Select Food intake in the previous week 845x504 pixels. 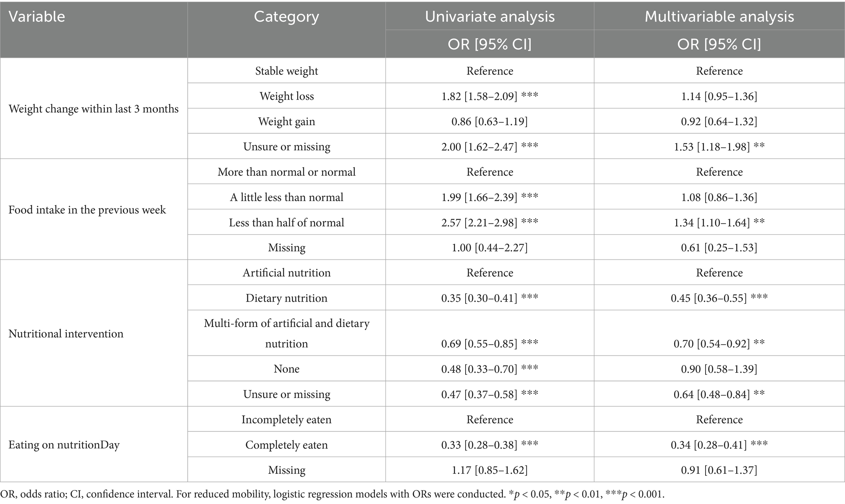coord(87,210)
